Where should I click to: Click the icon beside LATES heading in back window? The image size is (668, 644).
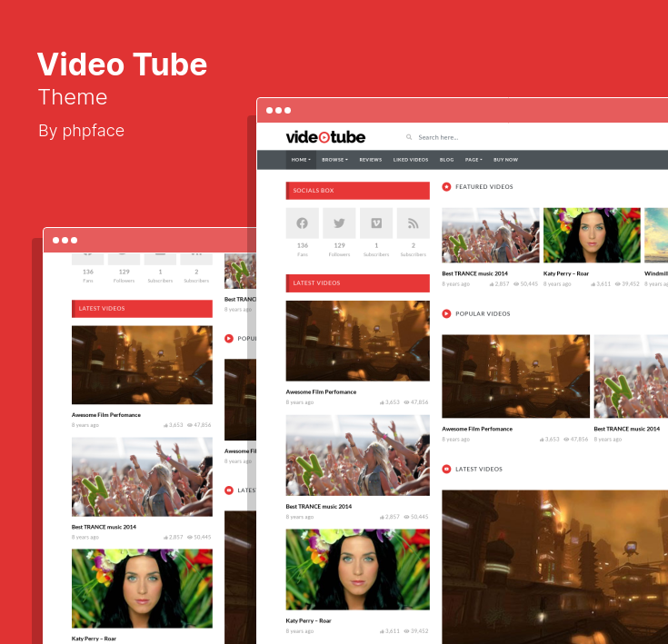tap(229, 490)
